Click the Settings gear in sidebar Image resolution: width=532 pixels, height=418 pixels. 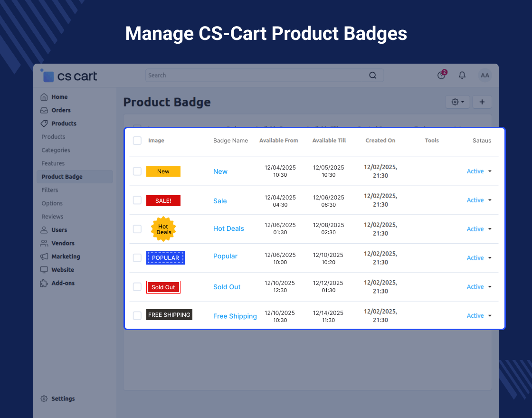44,399
